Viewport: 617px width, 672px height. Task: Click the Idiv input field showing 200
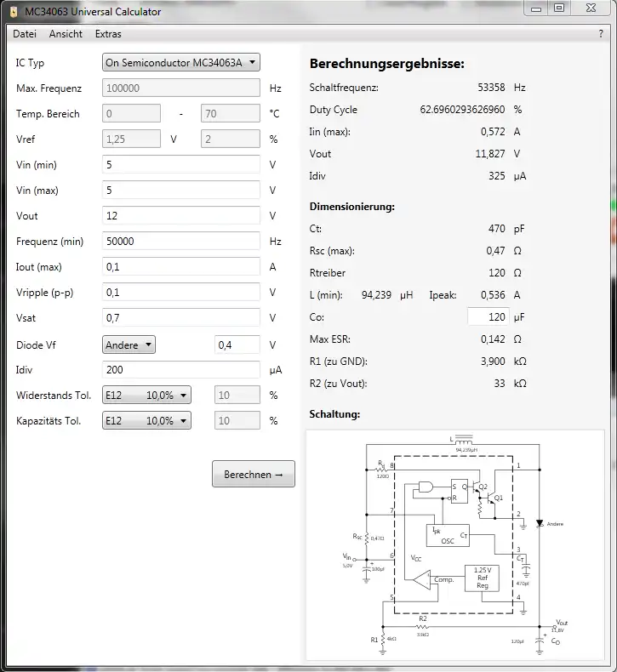pos(181,370)
